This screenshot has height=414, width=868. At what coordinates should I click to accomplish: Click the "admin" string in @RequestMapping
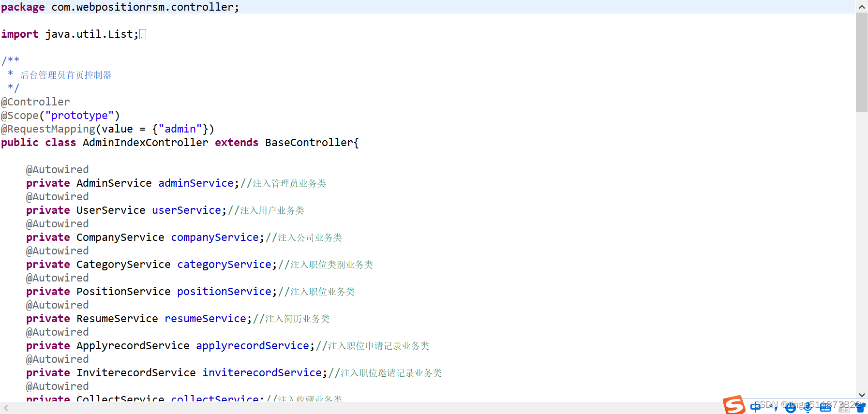(x=180, y=129)
